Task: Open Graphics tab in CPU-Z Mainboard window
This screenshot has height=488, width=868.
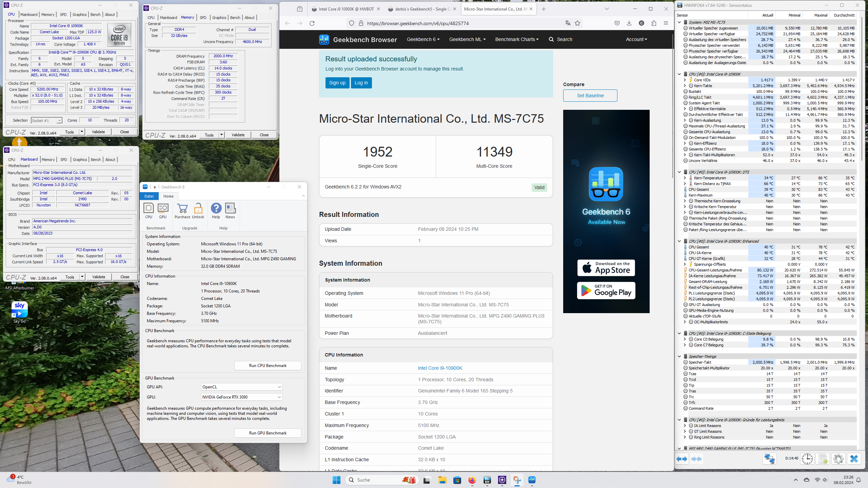Action: [x=80, y=160]
